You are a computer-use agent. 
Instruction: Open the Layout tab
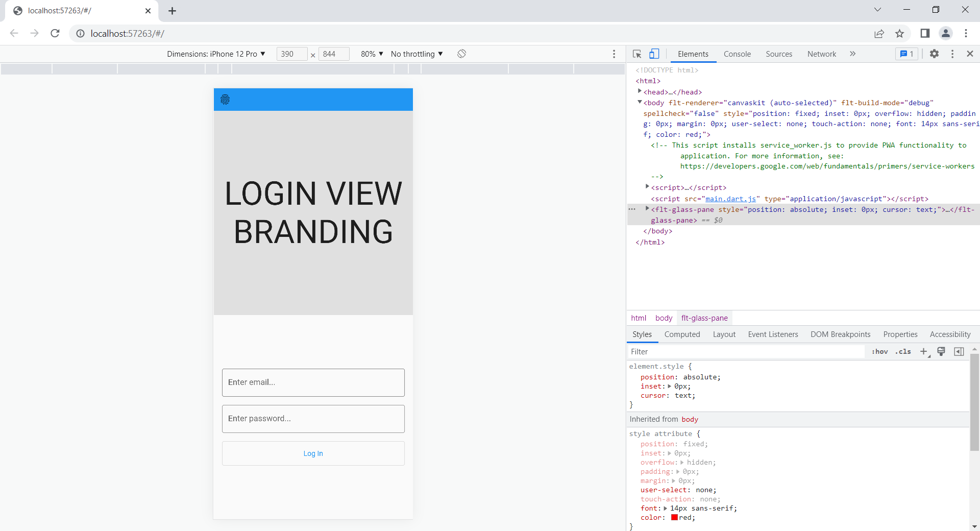click(x=724, y=334)
